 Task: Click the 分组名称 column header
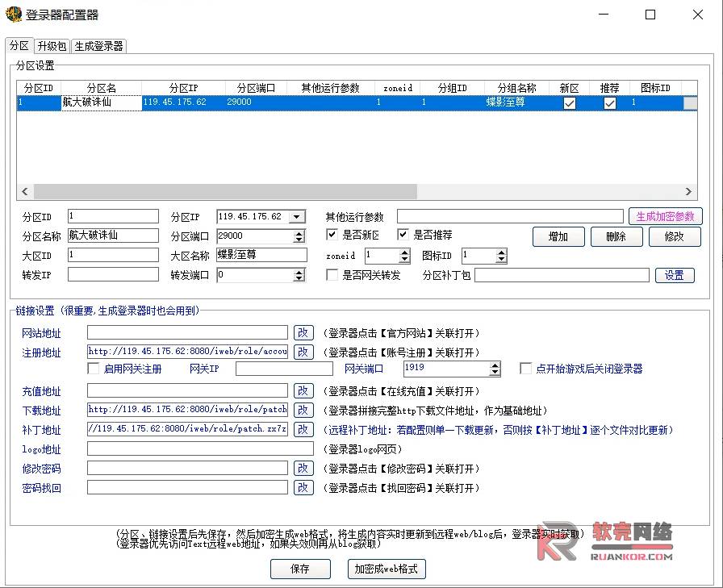[x=516, y=88]
